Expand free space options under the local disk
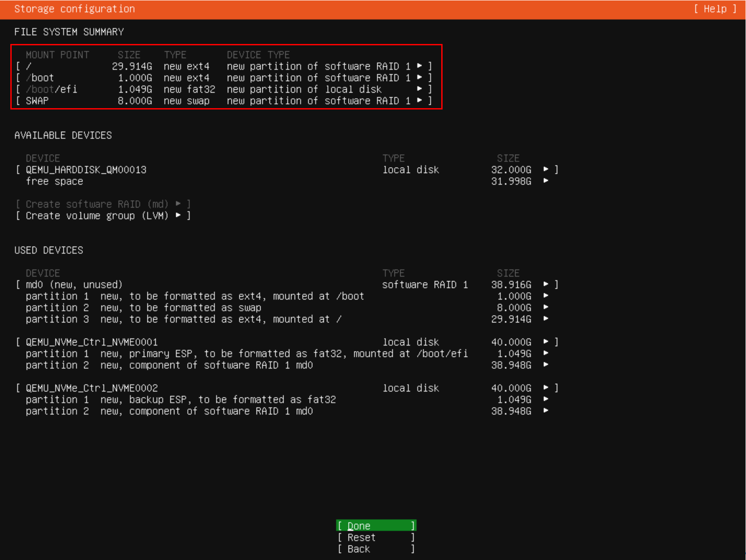The width and height of the screenshot is (746, 560). [546, 181]
